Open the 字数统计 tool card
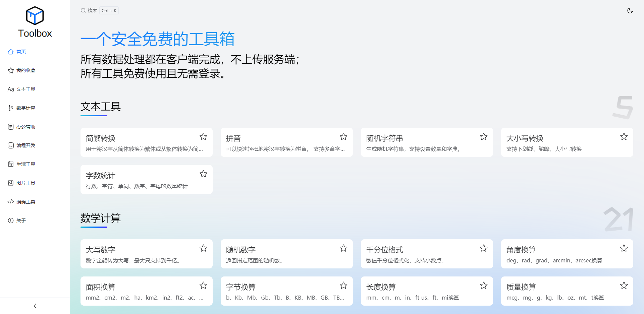The width and height of the screenshot is (644, 314). tap(147, 179)
